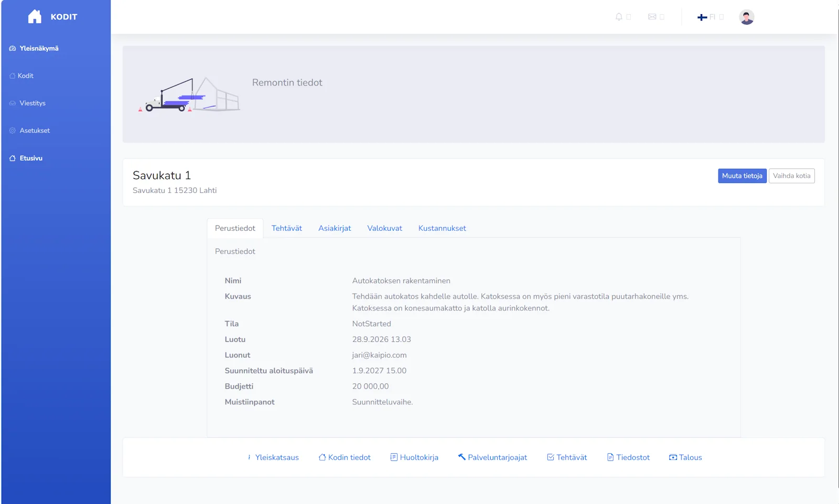Click the 'Remontin tiedot' heading
Viewport: 839px width, 504px height.
(287, 82)
